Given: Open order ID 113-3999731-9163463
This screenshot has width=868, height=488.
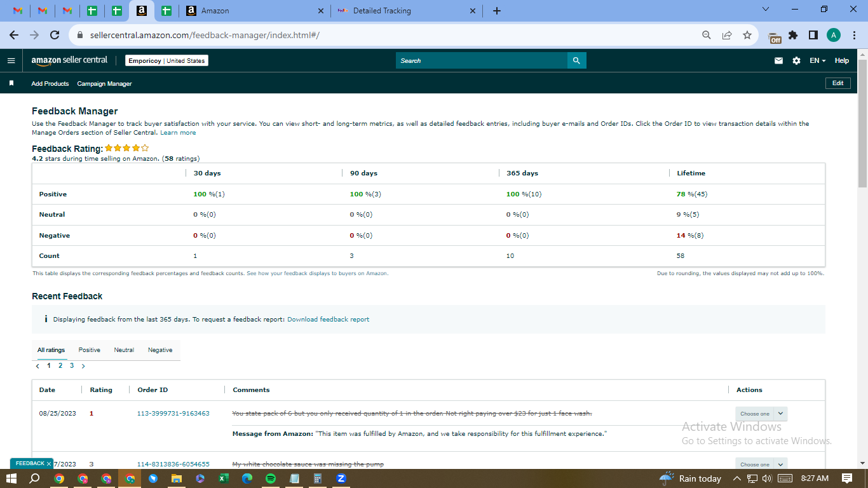Looking at the screenshot, I should pyautogui.click(x=173, y=413).
